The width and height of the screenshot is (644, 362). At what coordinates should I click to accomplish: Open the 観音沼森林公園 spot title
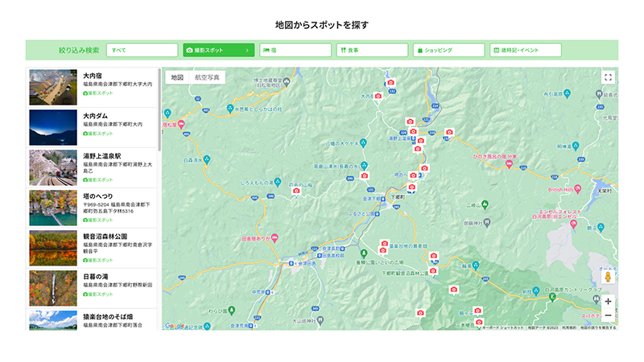105,237
